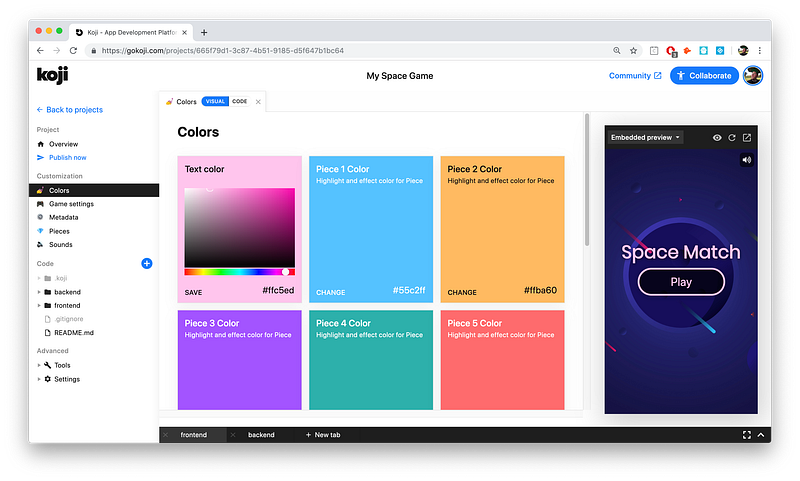Click the red extension icon in toolbar
The height and width of the screenshot is (481, 800).
click(x=671, y=50)
